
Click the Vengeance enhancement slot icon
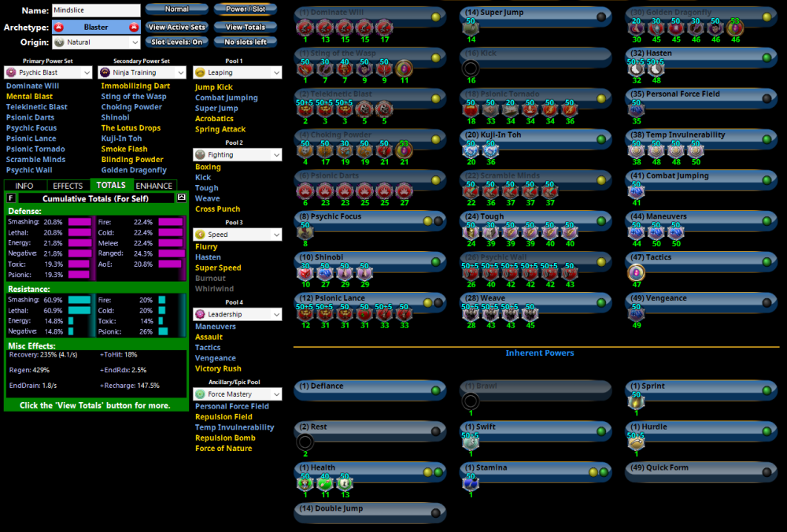click(636, 313)
